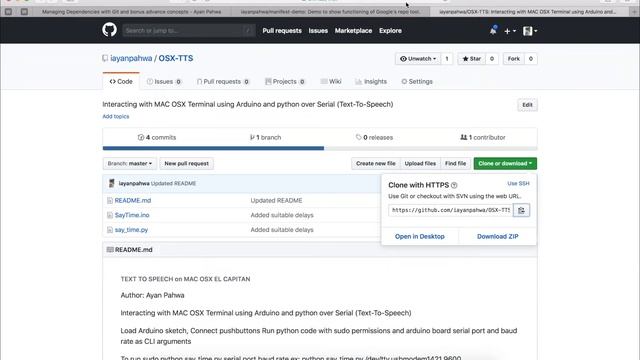Click the fork count 0
The width and height of the screenshot is (640, 360).
pos(531,59)
